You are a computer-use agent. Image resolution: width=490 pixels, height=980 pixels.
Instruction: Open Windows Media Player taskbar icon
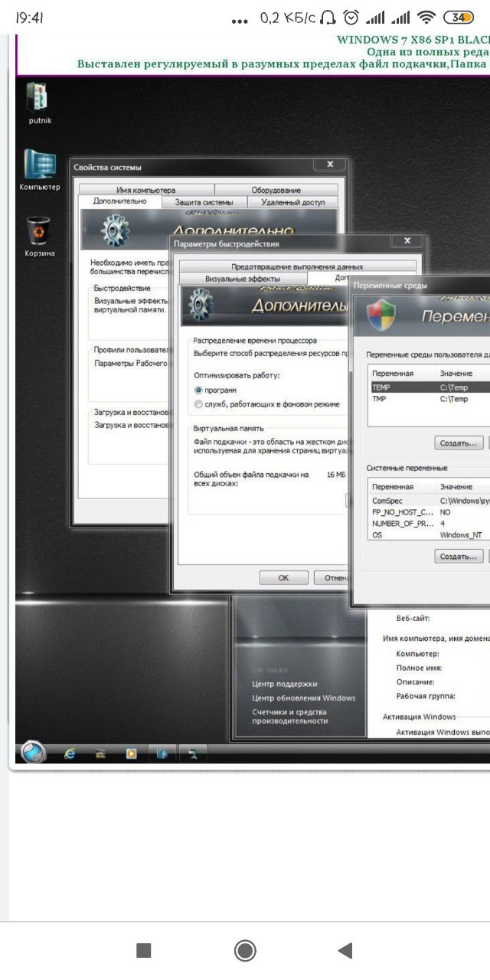[x=132, y=753]
